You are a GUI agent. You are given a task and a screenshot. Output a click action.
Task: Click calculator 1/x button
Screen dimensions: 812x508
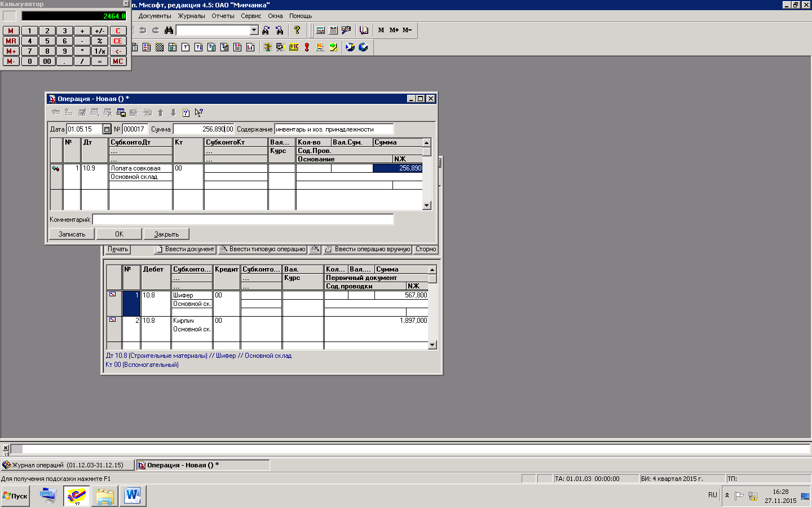pyautogui.click(x=100, y=51)
